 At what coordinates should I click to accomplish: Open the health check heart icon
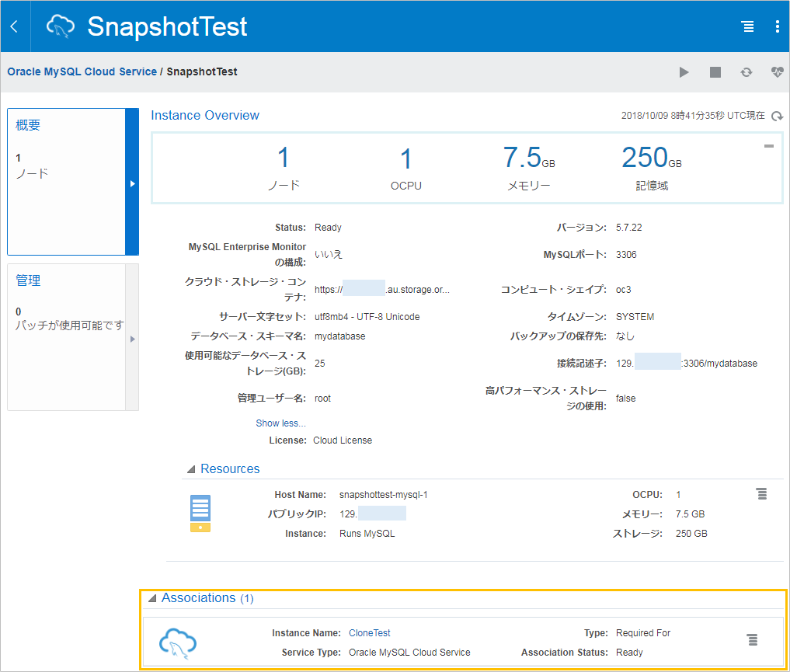pos(778,72)
